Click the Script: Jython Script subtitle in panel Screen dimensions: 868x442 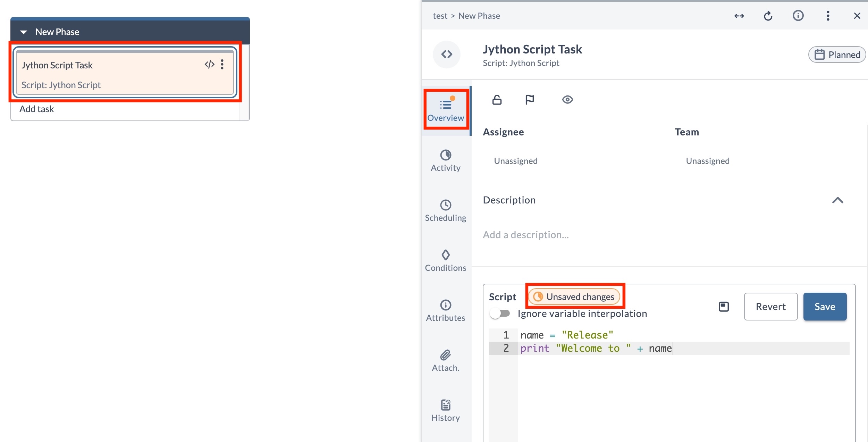(x=521, y=63)
